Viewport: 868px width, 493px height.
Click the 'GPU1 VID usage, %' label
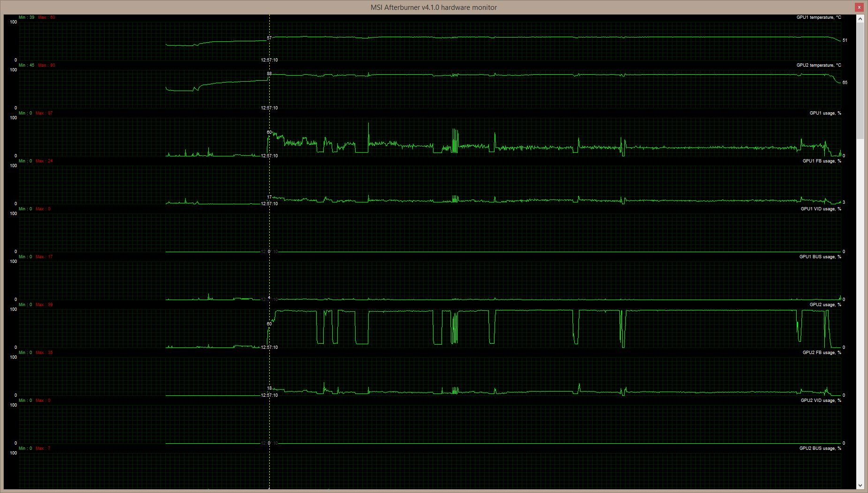[821, 209]
